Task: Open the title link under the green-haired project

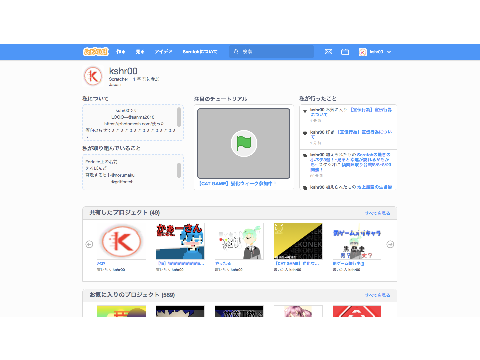Action: 223,263
